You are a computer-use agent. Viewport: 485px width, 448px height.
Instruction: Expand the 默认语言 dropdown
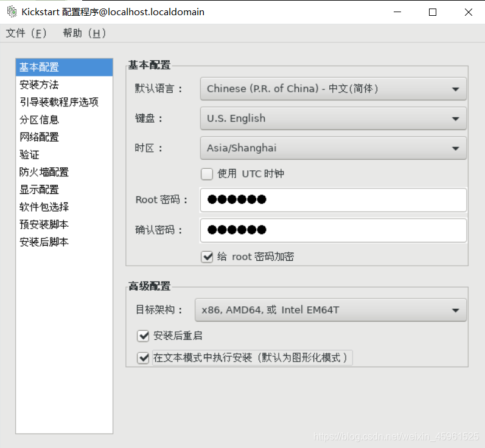(333, 89)
